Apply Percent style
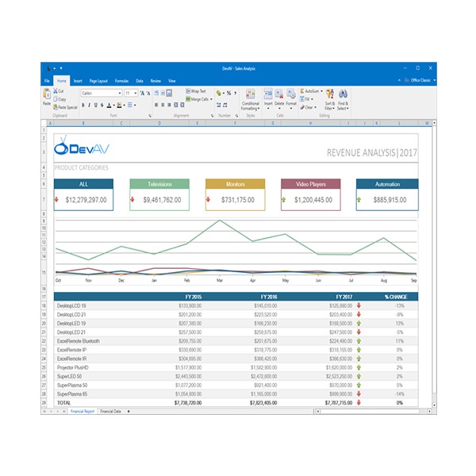Viewport: 476px width, 476px height. (229, 93)
